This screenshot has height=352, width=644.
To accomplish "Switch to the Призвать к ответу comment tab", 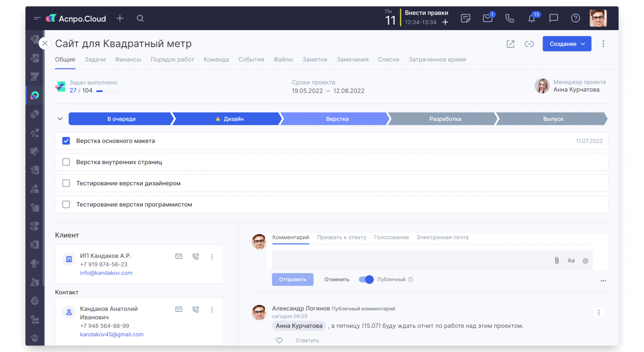I will [x=341, y=237].
